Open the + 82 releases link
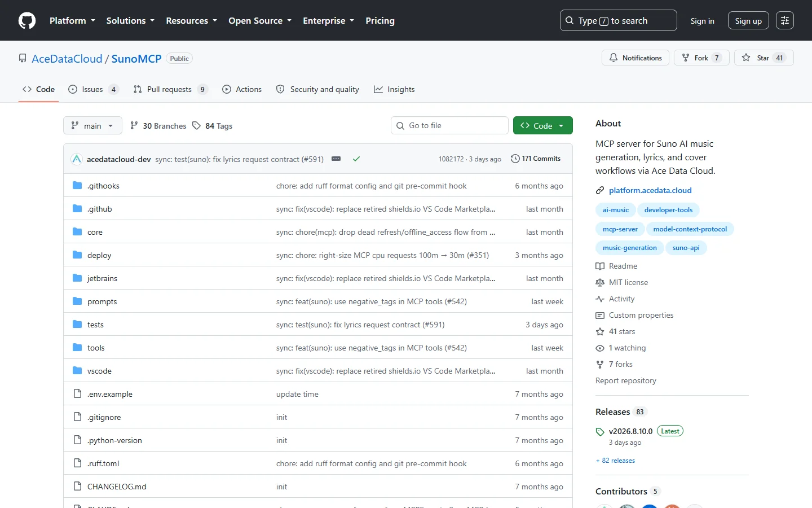812x508 pixels. (x=615, y=461)
